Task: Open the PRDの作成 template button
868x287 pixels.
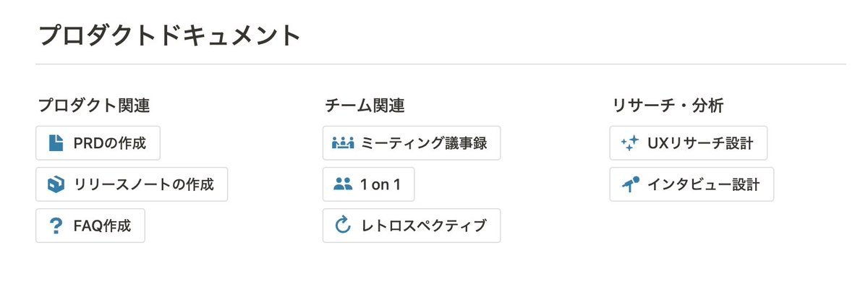Action: pyautogui.click(x=98, y=143)
